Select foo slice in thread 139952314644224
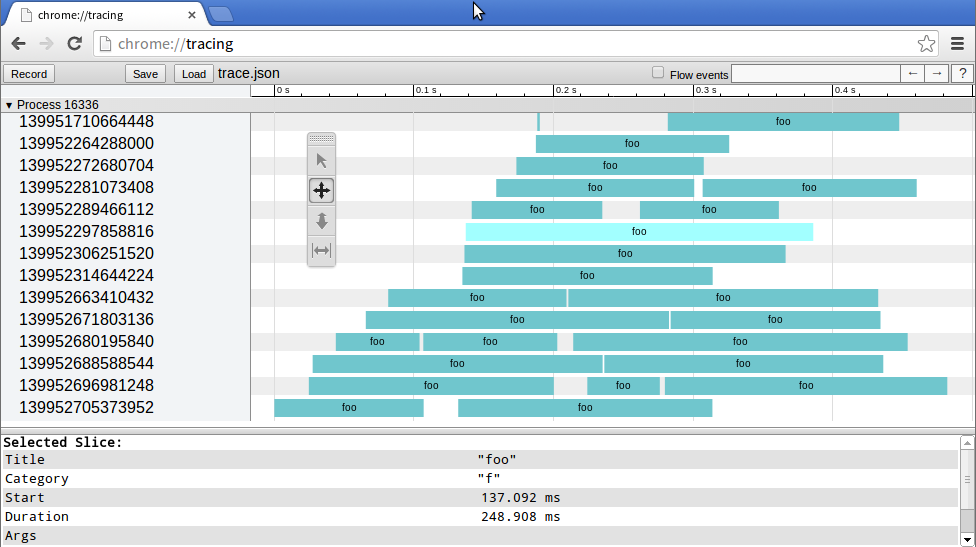This screenshot has width=976, height=547. click(x=587, y=276)
